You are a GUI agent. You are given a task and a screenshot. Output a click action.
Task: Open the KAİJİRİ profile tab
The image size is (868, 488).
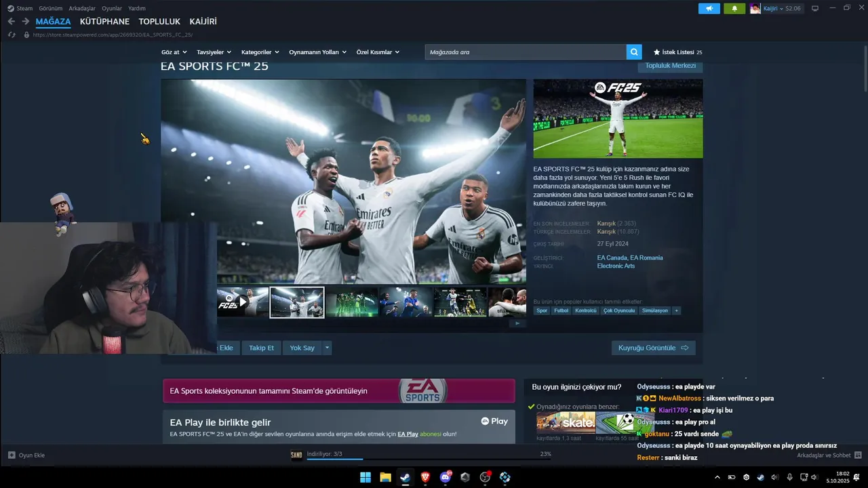[x=203, y=22]
